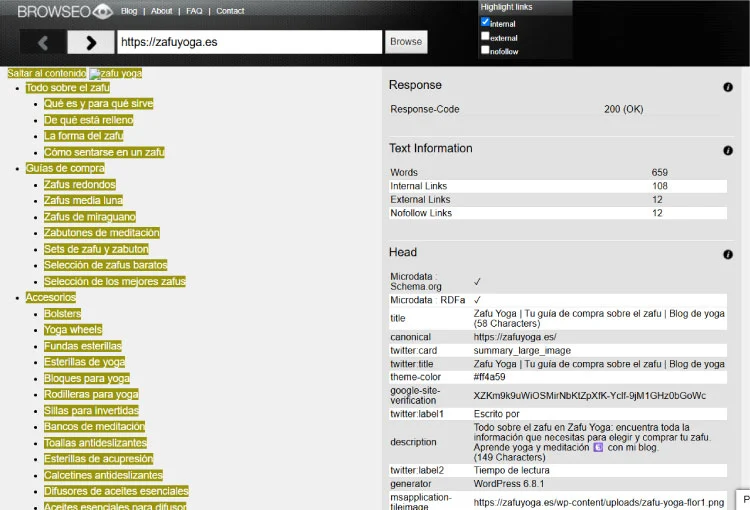The height and width of the screenshot is (510, 750).
Task: Enable the nofollow links highlight checkbox
Action: (485, 49)
